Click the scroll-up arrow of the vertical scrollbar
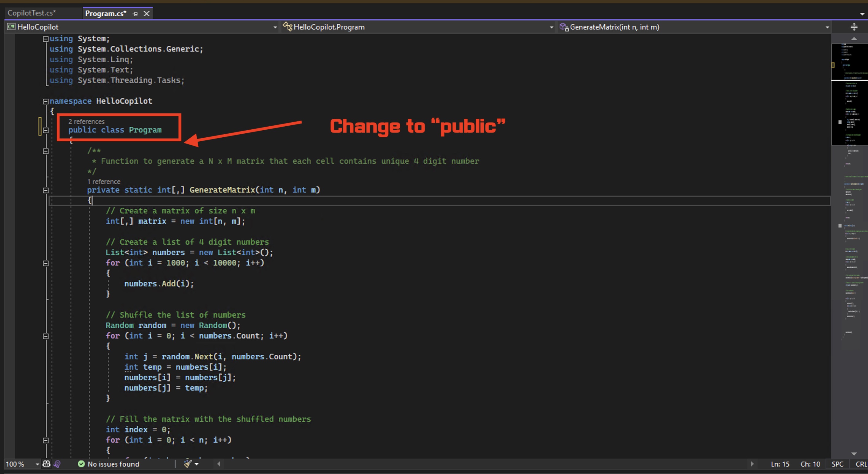The image size is (868, 474). [x=854, y=39]
